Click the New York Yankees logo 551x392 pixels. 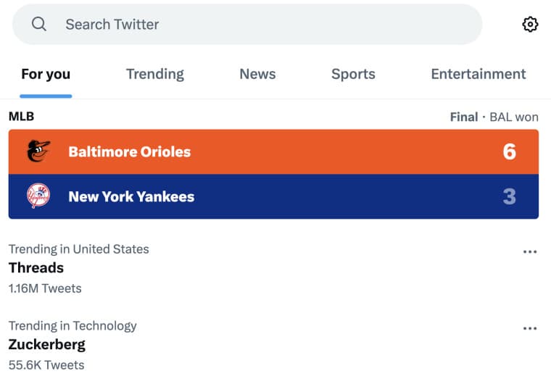38,196
